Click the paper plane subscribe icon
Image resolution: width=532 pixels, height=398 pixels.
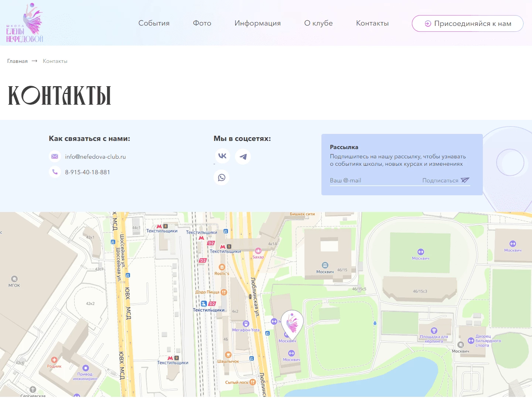pos(465,180)
